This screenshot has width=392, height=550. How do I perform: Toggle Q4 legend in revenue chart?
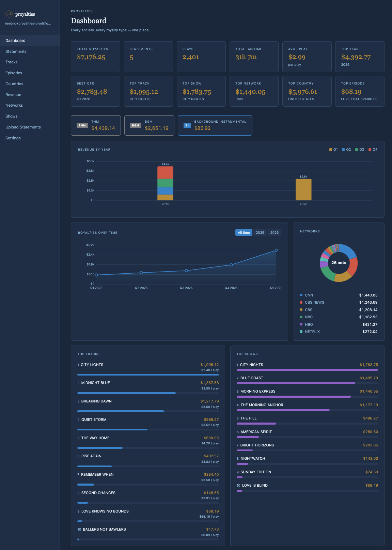coord(373,150)
